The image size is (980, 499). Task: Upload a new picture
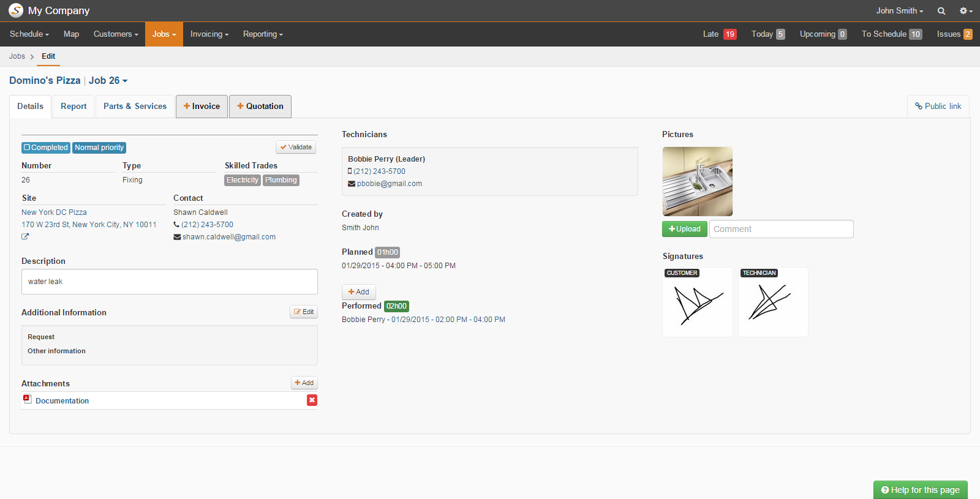point(685,229)
